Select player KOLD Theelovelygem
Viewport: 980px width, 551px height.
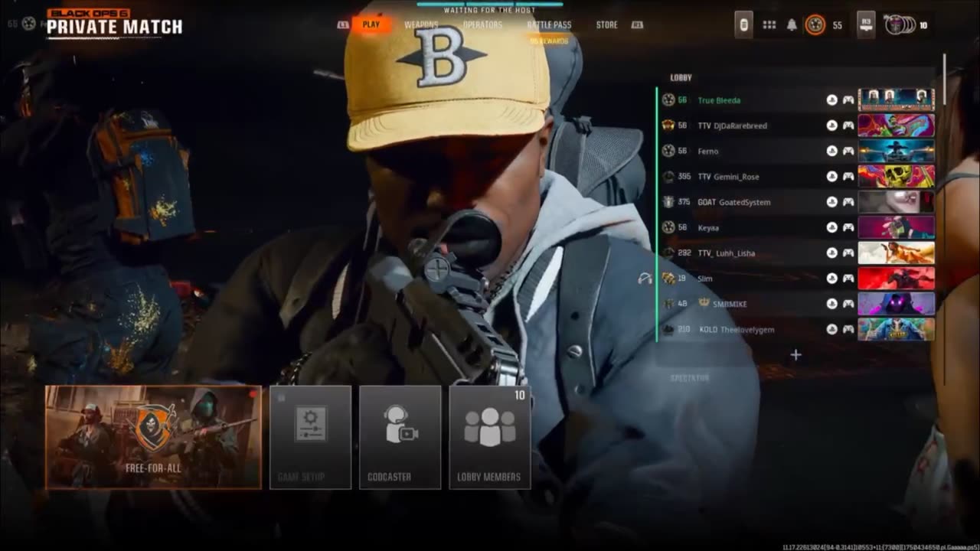coord(796,329)
